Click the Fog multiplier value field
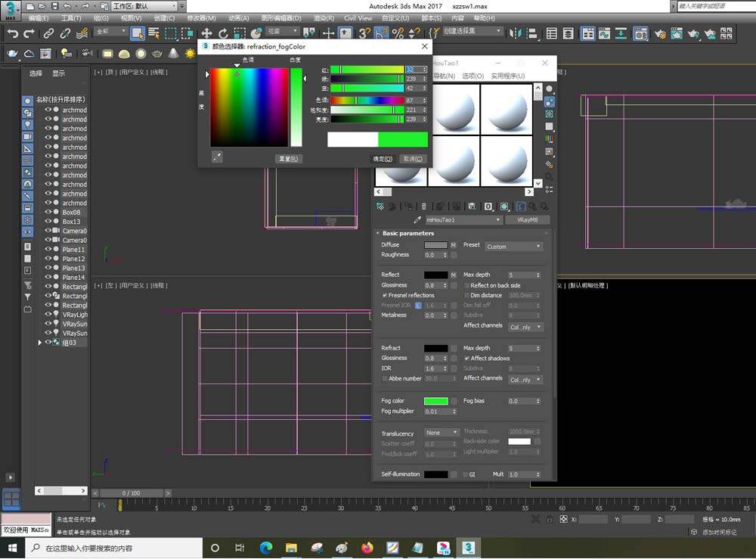This screenshot has width=756, height=559. [435, 411]
